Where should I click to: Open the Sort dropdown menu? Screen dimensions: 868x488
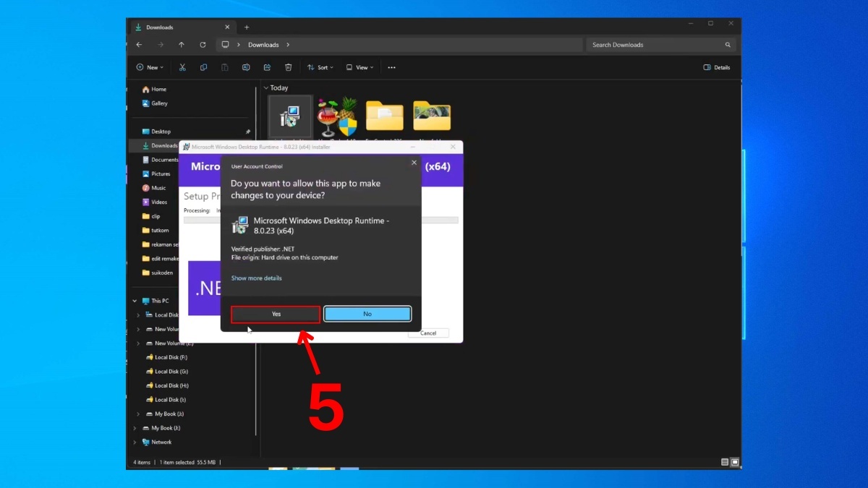coord(320,67)
